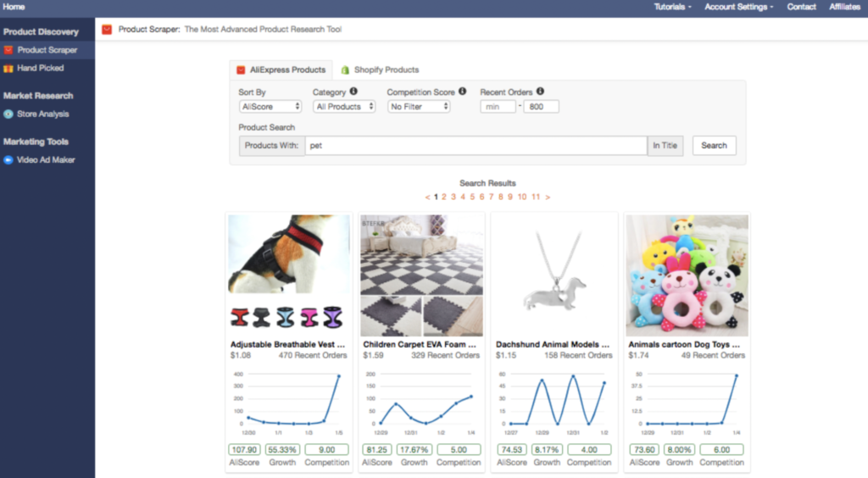Image resolution: width=868 pixels, height=478 pixels.
Task: Click the Hand Picked gift icon
Action: pos(8,69)
